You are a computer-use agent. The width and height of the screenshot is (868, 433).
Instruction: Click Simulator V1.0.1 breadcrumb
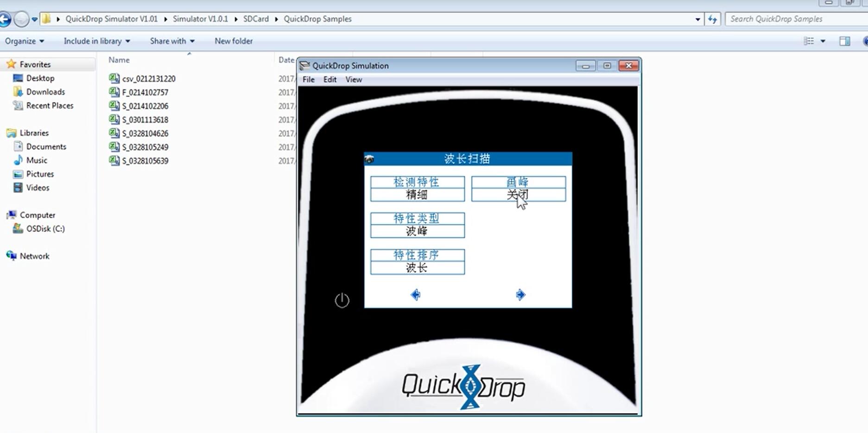200,19
